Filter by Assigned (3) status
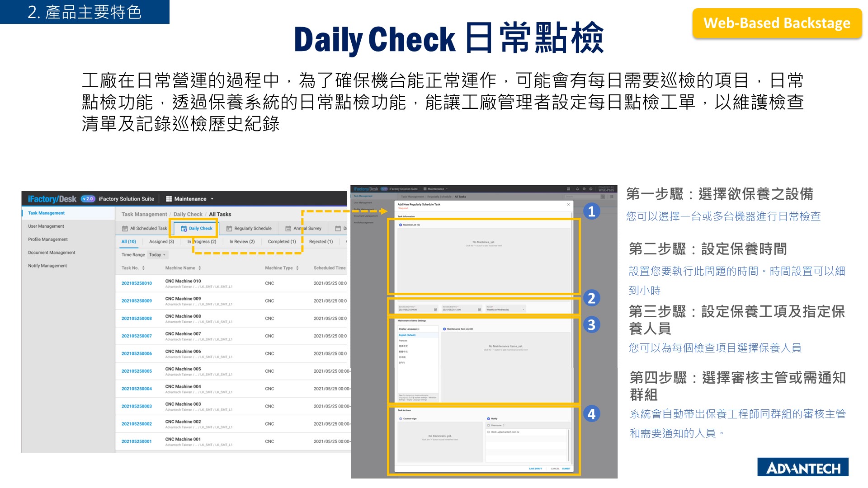Image resolution: width=868 pixels, height=488 pixels. pos(161,242)
